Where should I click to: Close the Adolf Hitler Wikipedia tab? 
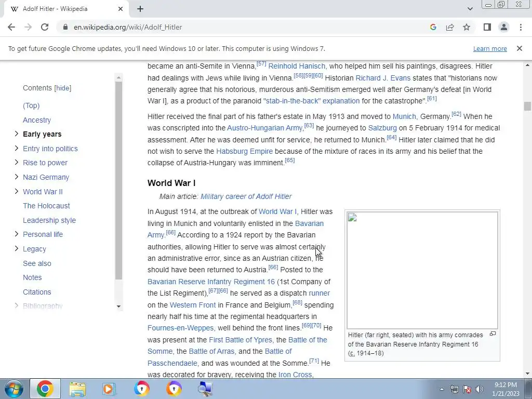pyautogui.click(x=120, y=9)
